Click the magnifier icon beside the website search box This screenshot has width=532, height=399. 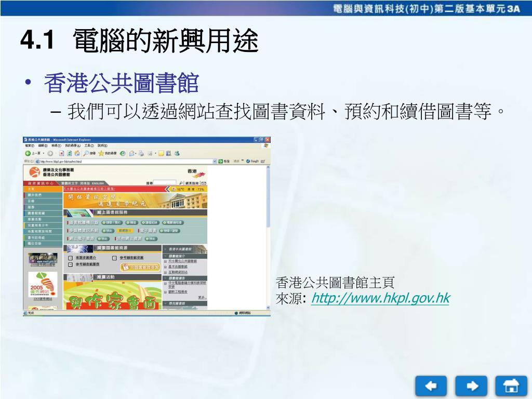pos(181,183)
